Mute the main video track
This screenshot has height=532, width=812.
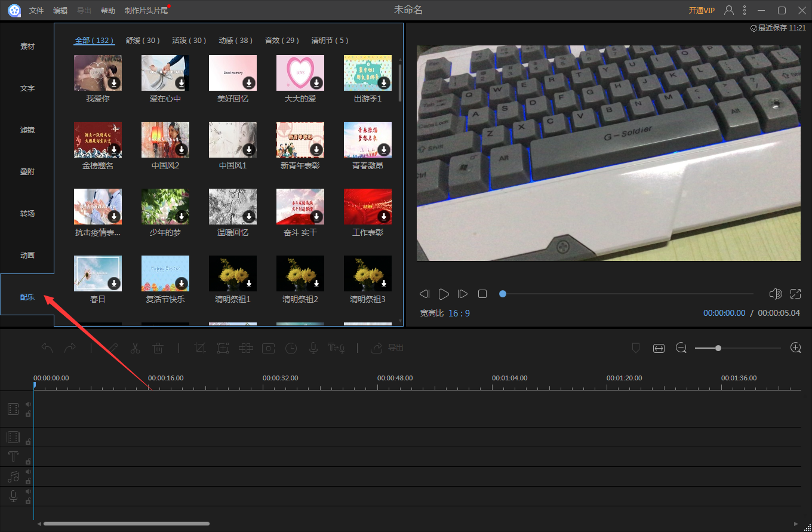tap(28, 404)
